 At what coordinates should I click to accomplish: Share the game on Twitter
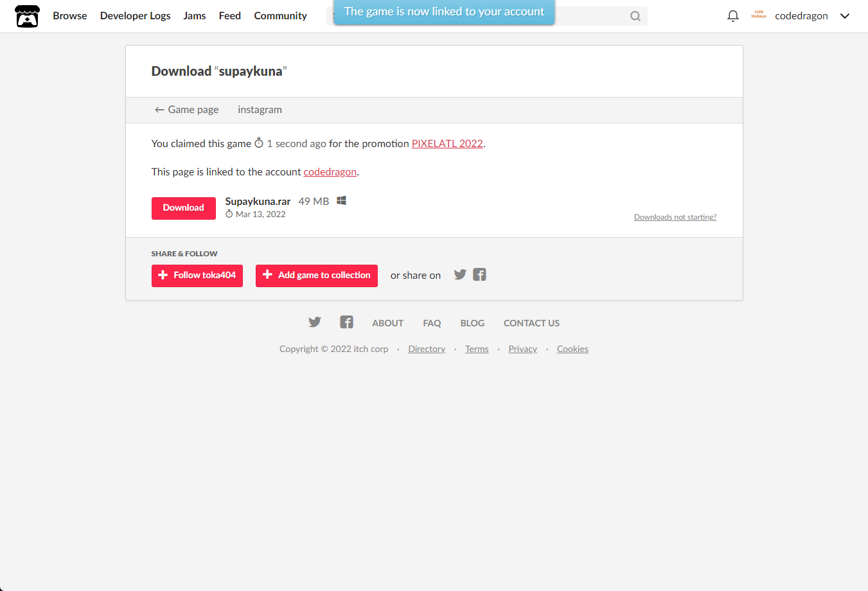[460, 275]
